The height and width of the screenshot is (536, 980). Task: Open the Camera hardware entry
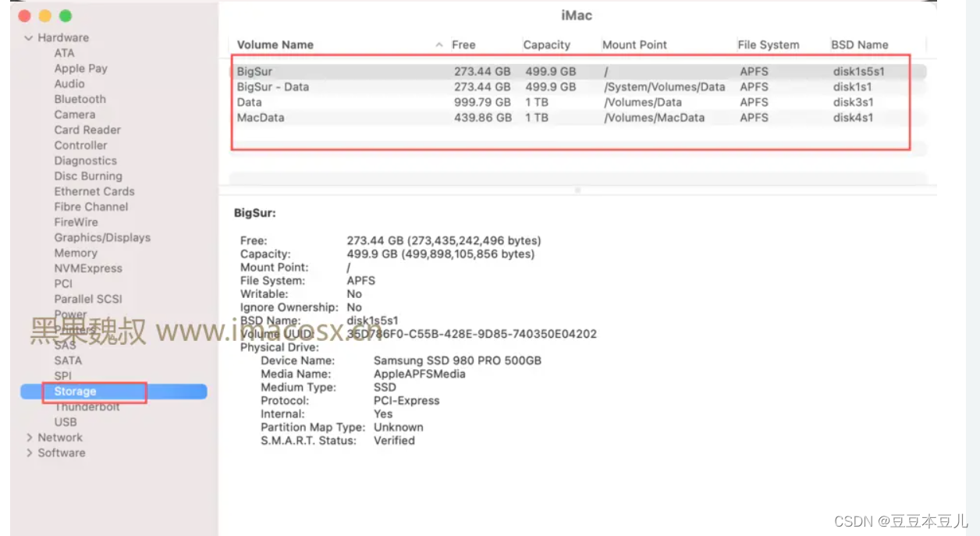74,115
